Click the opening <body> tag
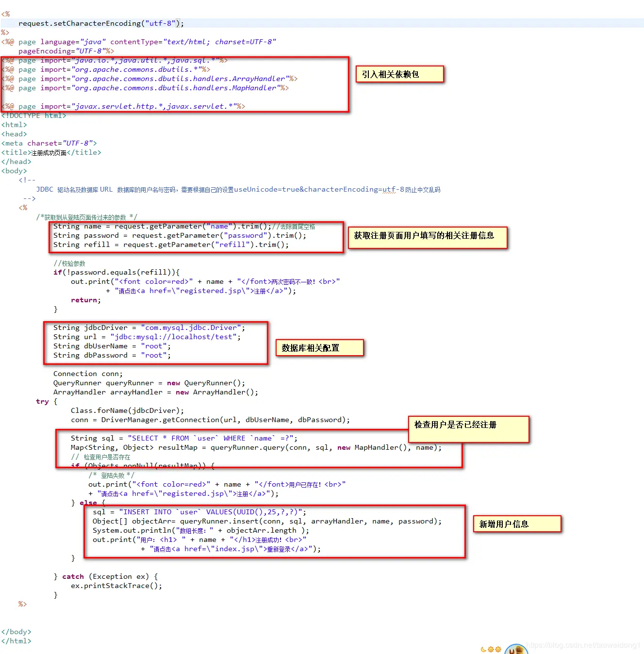 14,171
